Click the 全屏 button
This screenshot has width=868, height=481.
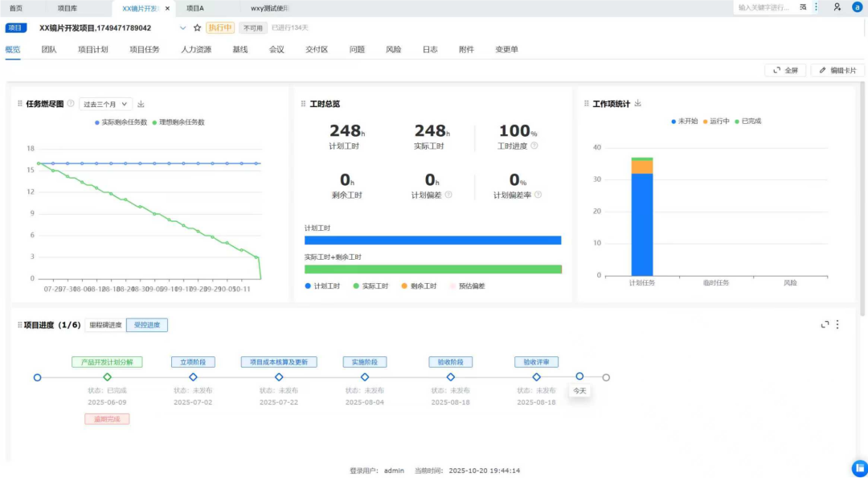pyautogui.click(x=785, y=70)
